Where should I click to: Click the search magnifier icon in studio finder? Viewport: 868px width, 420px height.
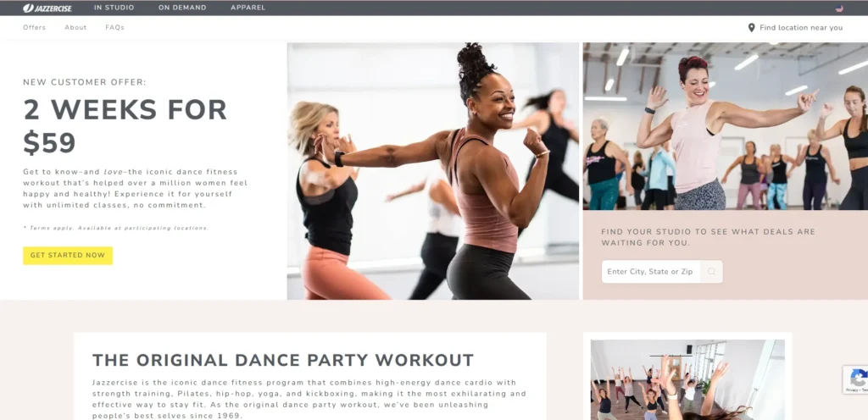[711, 271]
